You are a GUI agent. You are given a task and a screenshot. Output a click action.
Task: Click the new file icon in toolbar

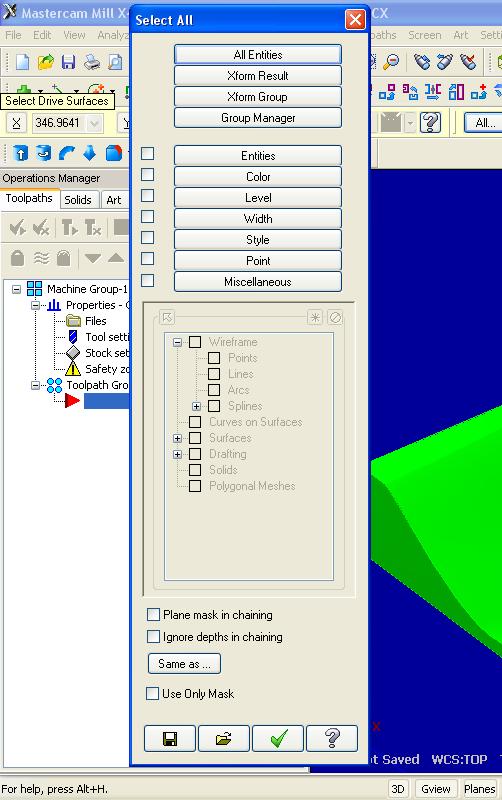[22, 62]
